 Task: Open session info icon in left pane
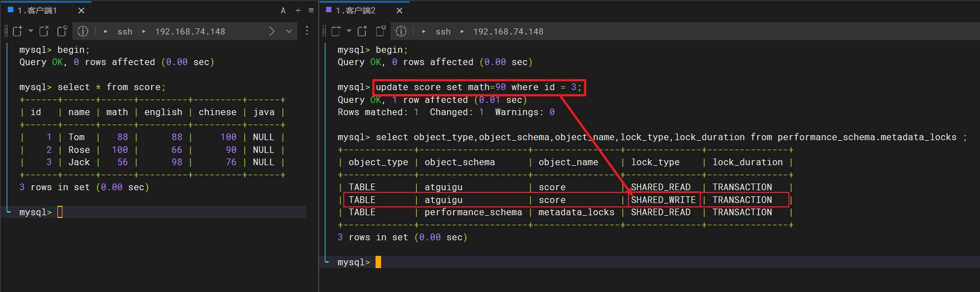(x=83, y=31)
